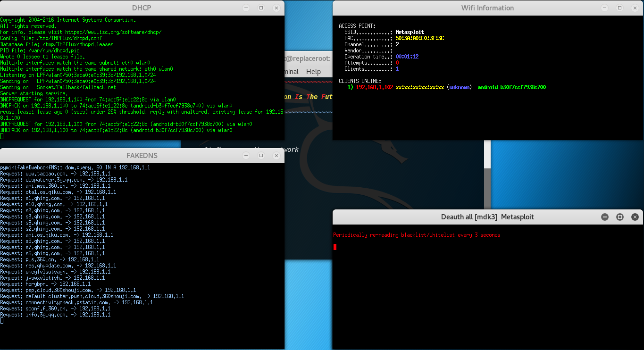The image size is (644, 350).
Task: Click the 'Request: default-cluster.push.cloud.360shouji.com.' line
Action: pos(92,296)
